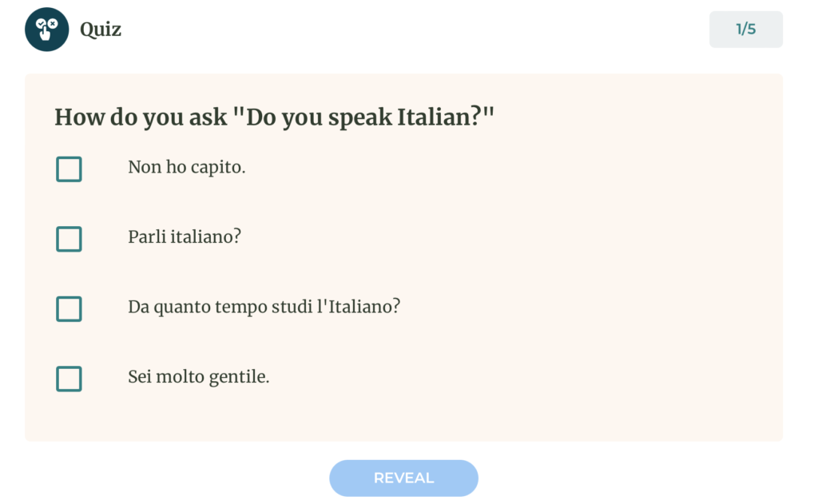Image resolution: width=818 pixels, height=504 pixels.
Task: Tick the checkbox for "Non ho capito."
Action: tap(69, 169)
